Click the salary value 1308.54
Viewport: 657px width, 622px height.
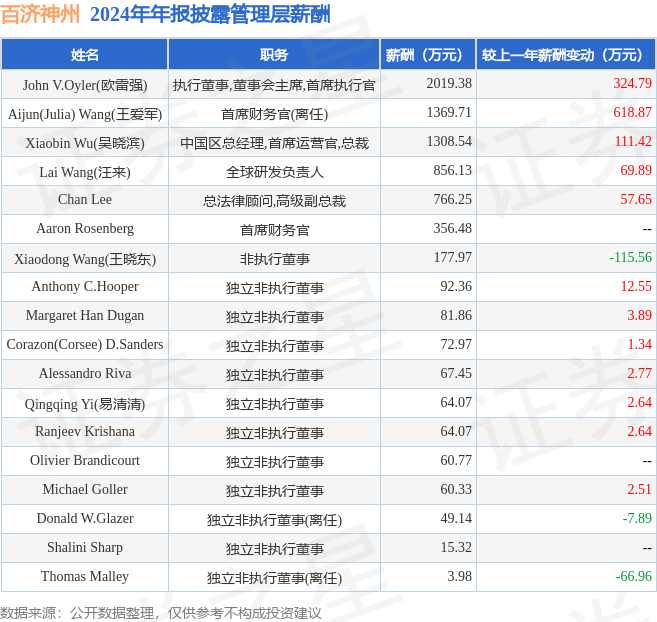449,141
